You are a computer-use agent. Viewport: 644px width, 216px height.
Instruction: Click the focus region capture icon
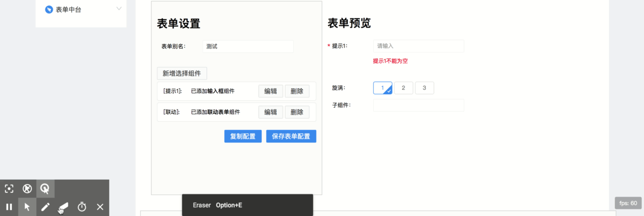(x=9, y=189)
